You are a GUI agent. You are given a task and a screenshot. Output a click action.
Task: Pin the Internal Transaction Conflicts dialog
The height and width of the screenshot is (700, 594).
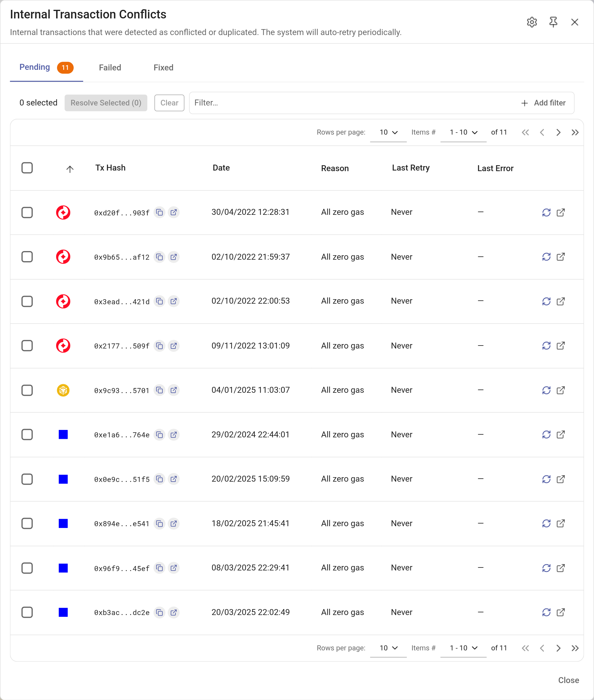pos(553,22)
